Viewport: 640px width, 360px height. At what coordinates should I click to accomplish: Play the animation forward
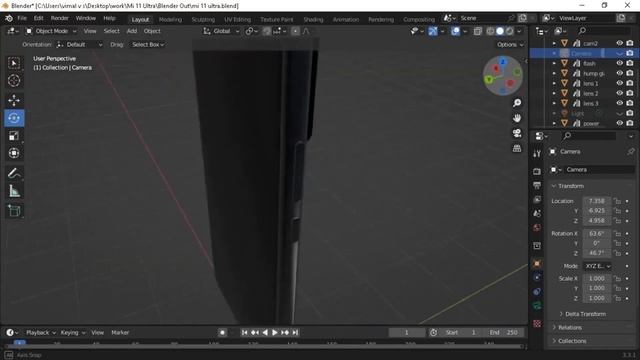[274, 333]
